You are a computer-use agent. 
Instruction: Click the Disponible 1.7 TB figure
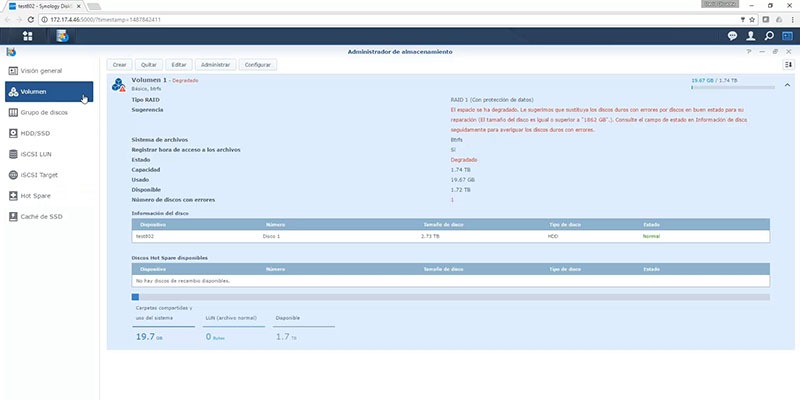(x=286, y=337)
